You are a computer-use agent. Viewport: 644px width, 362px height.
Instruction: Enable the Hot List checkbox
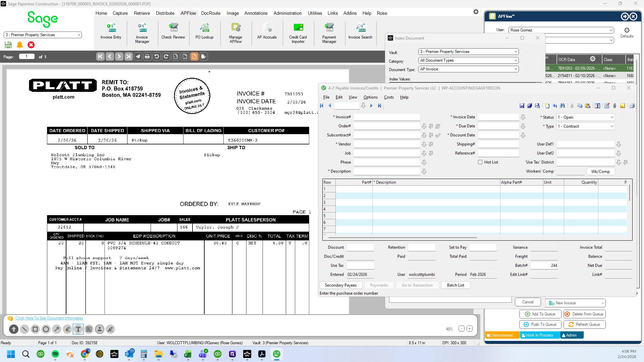tap(480, 162)
